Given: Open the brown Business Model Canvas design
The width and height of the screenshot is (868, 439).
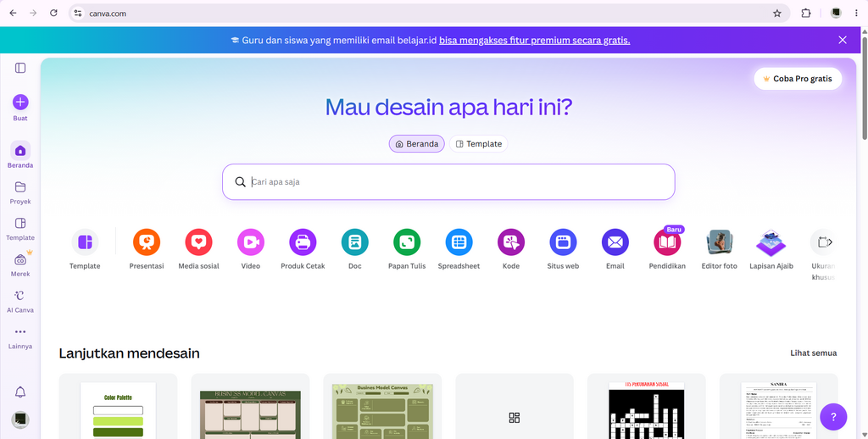Looking at the screenshot, I should (250, 406).
